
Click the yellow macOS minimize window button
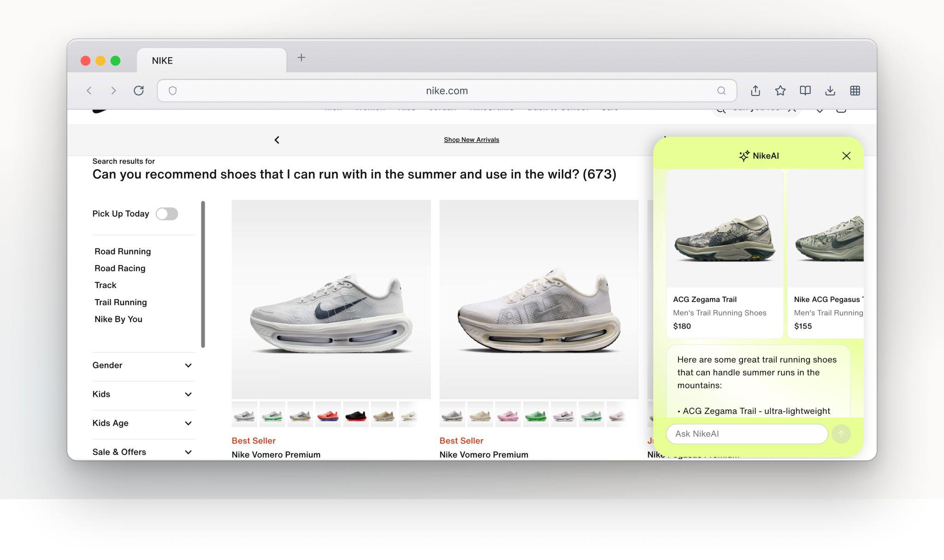pyautogui.click(x=100, y=61)
